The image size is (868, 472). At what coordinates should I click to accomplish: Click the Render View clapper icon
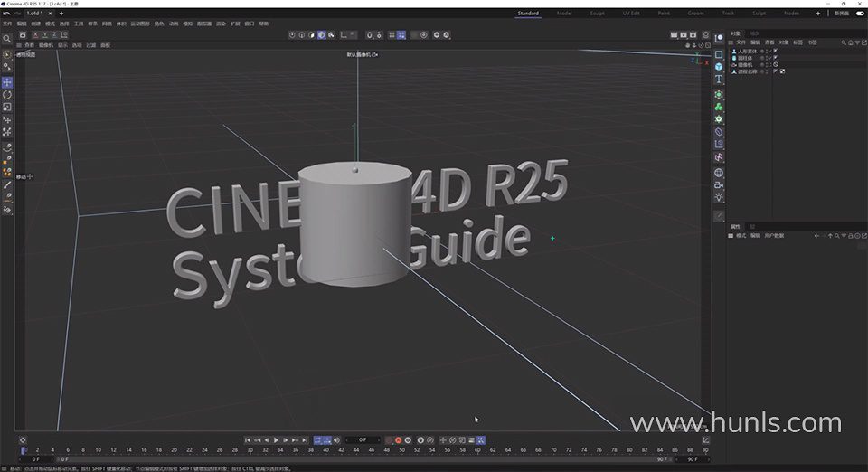click(x=674, y=35)
